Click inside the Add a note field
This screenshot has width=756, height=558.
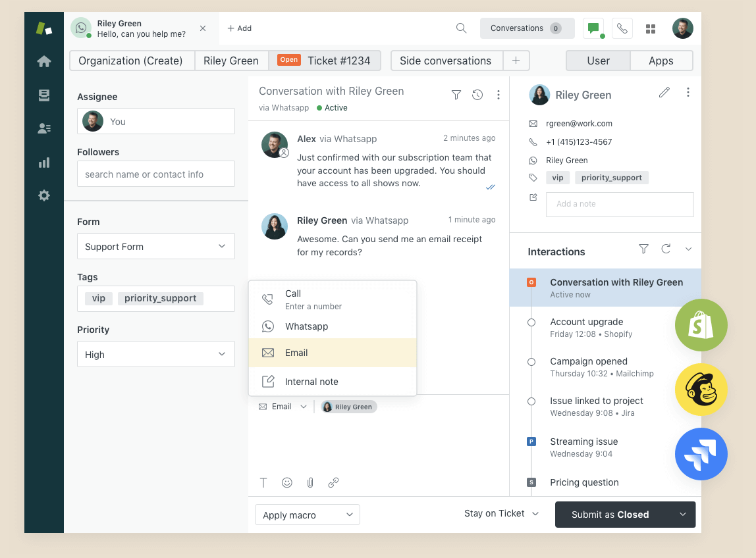pos(619,205)
